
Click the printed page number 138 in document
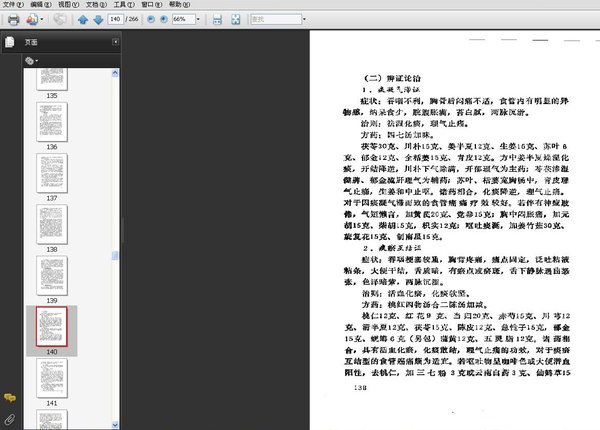tap(360, 388)
